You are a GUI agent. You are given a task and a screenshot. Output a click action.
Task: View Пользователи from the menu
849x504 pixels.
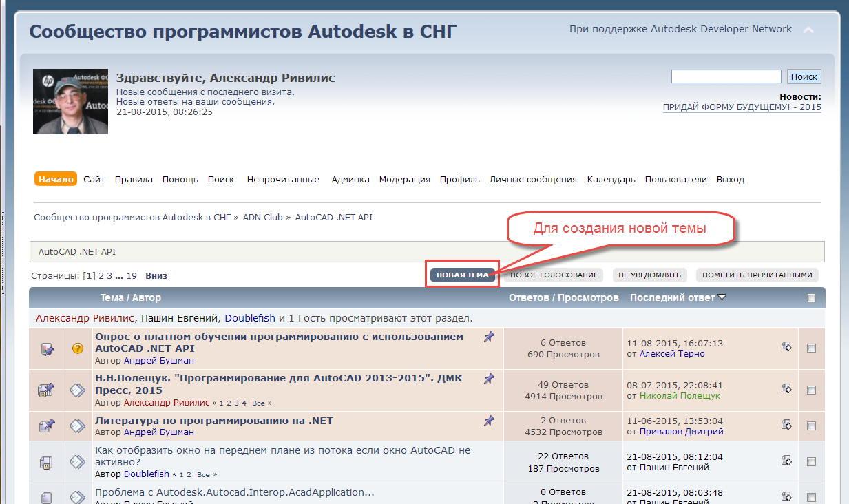click(676, 180)
